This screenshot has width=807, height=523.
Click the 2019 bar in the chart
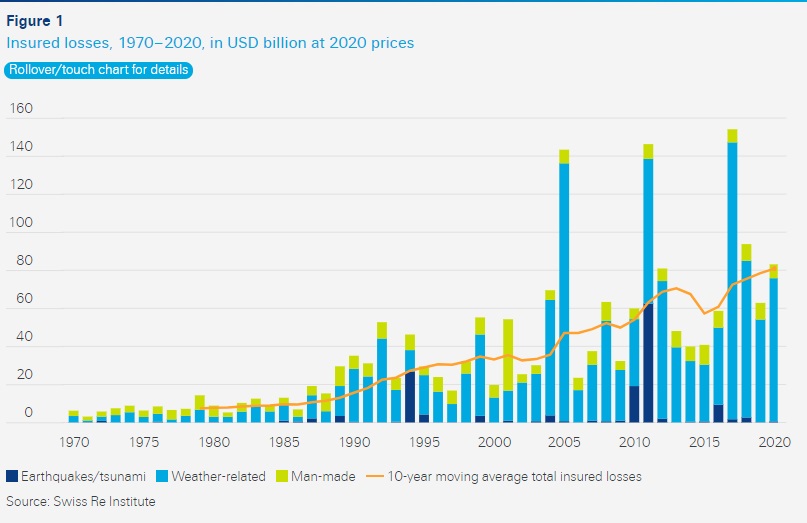[x=761, y=363]
